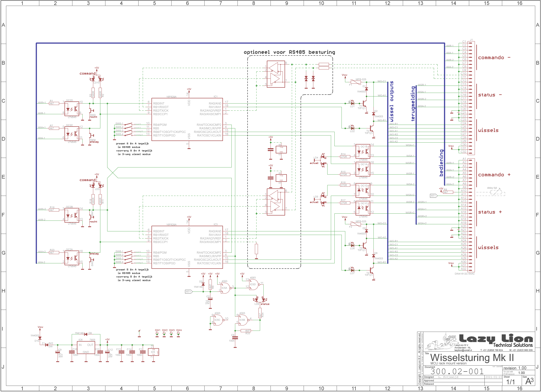
Task: Select the OC2A optocoupler symbol
Action: (72, 258)
